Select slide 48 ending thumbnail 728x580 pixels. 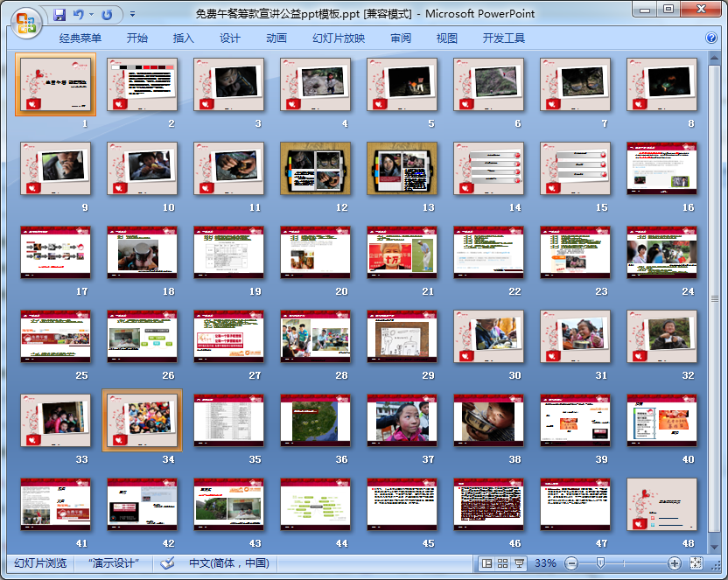(662, 504)
